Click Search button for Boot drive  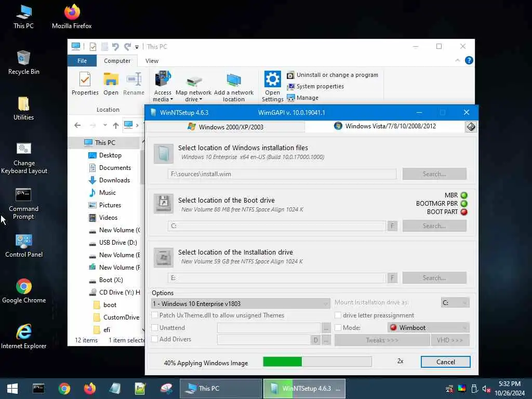coord(434,226)
